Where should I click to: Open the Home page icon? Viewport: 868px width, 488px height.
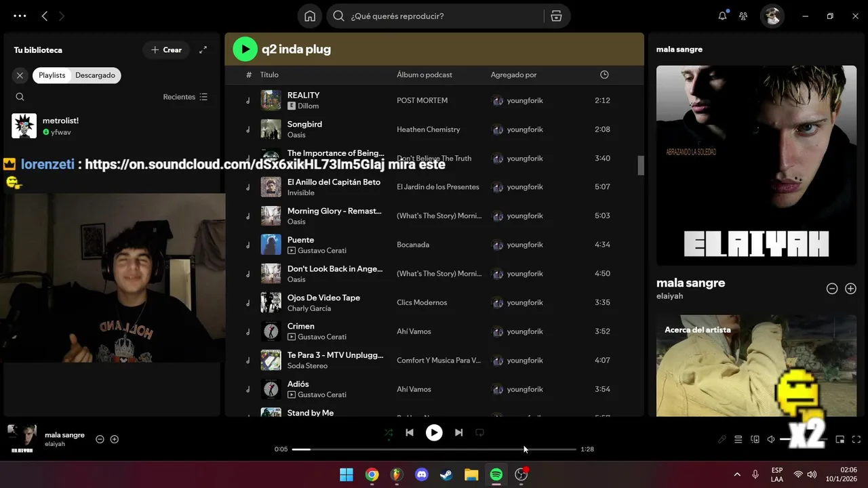point(310,16)
